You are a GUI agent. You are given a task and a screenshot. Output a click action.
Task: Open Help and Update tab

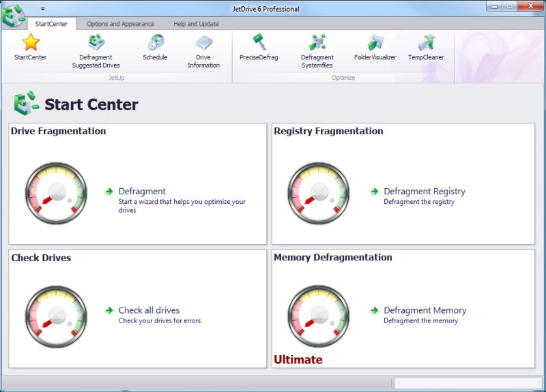(196, 24)
